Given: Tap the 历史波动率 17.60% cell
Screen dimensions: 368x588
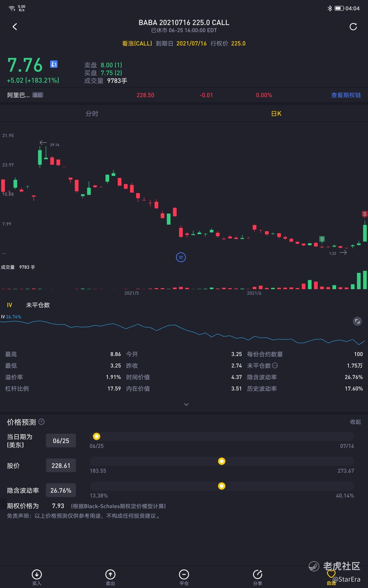Looking at the screenshot, I should (x=305, y=389).
